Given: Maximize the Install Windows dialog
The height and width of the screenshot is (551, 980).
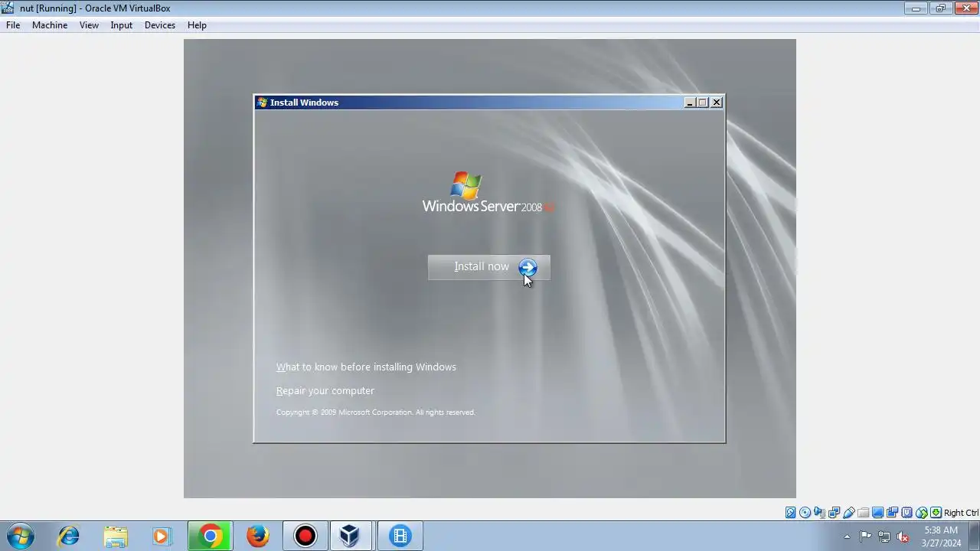Looking at the screenshot, I should click(703, 103).
